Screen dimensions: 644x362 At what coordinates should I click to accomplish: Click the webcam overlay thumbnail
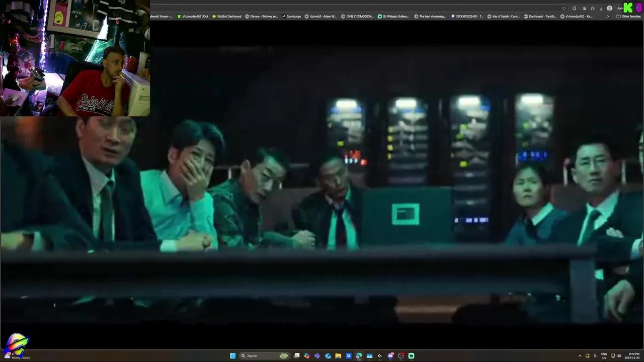click(x=75, y=58)
